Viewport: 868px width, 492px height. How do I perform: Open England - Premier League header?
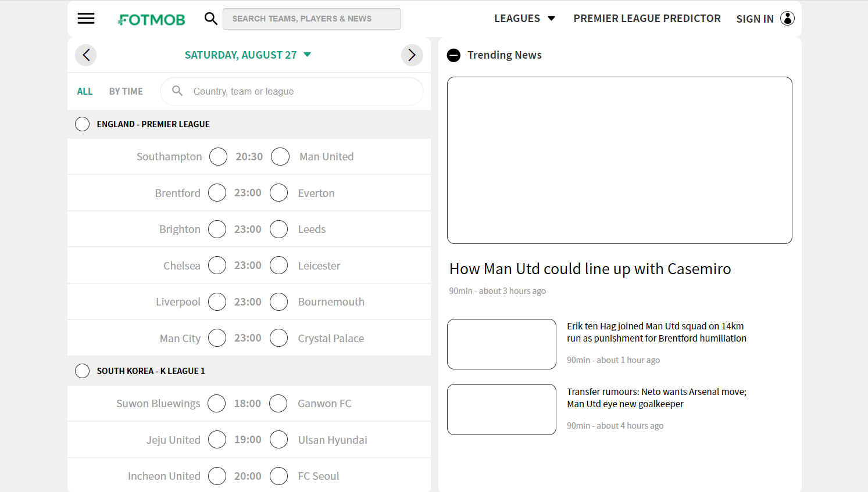(249, 124)
